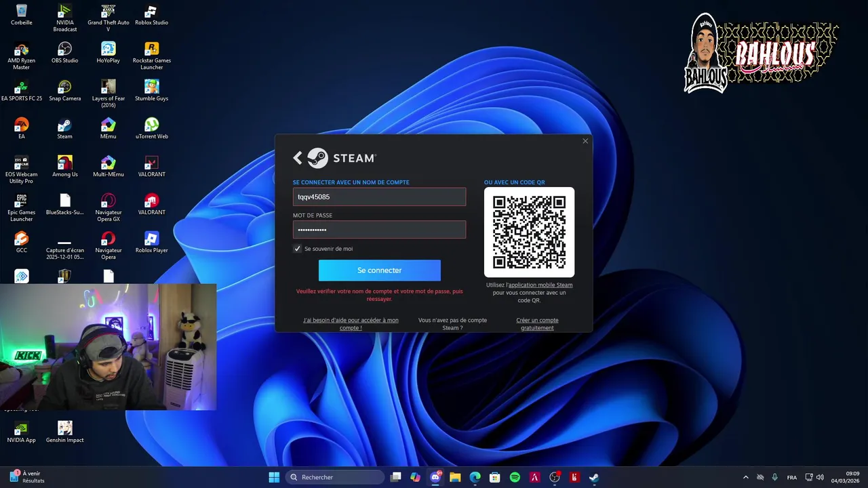Select the Multi-MEmu desktop shortcut

(108, 167)
